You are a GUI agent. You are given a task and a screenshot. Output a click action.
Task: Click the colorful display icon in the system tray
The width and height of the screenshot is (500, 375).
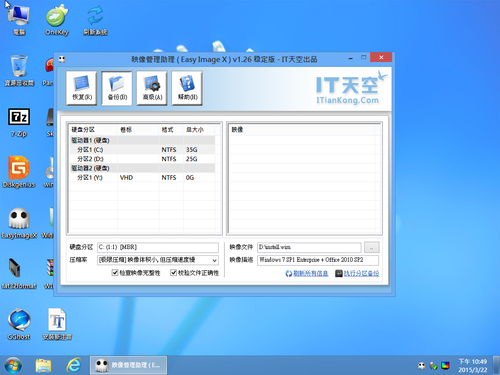[445, 366]
